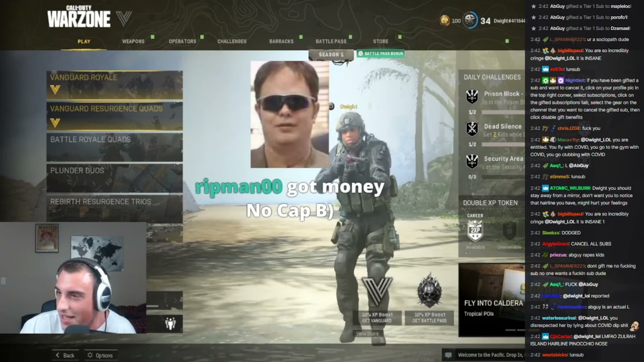The image size is (644, 362).
Task: Click the chat message icon at bottom
Action: 448,355
